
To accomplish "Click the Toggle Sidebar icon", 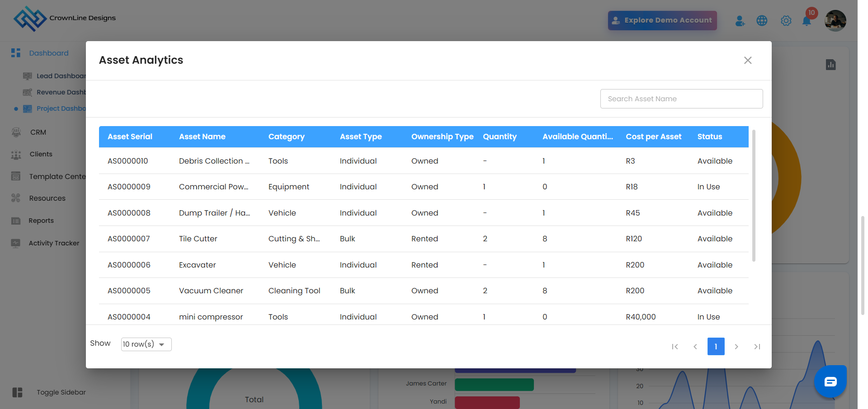I will pyautogui.click(x=17, y=392).
